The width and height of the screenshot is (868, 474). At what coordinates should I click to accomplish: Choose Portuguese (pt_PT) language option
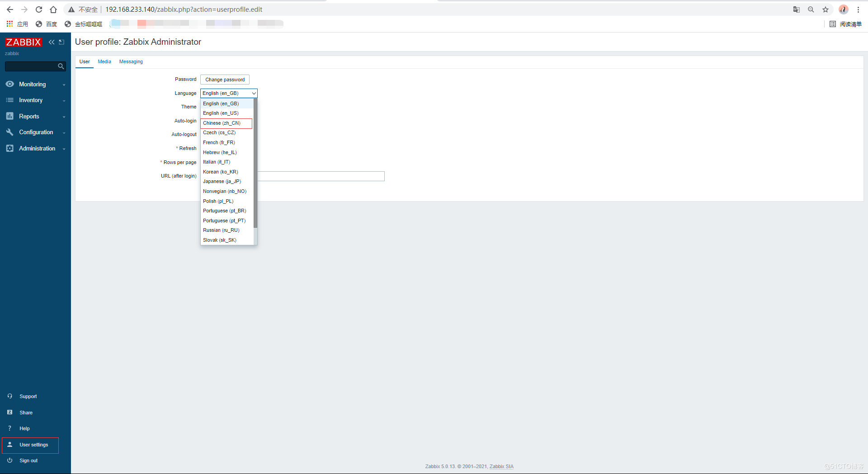coord(227,221)
